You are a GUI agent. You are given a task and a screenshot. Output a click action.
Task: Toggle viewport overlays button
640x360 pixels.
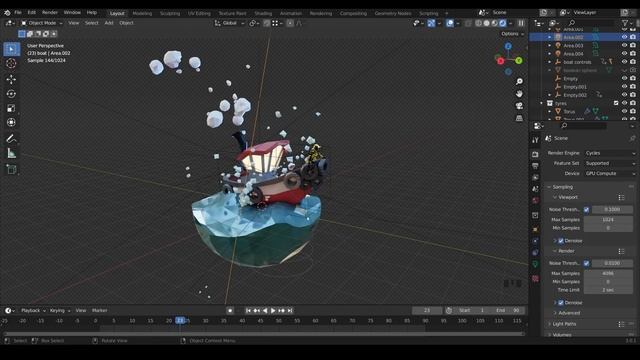click(450, 23)
